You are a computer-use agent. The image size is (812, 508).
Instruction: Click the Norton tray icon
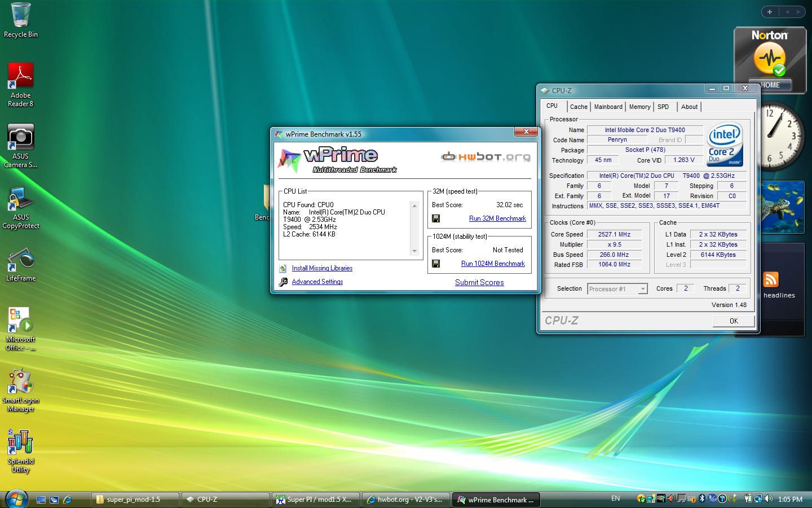641,499
